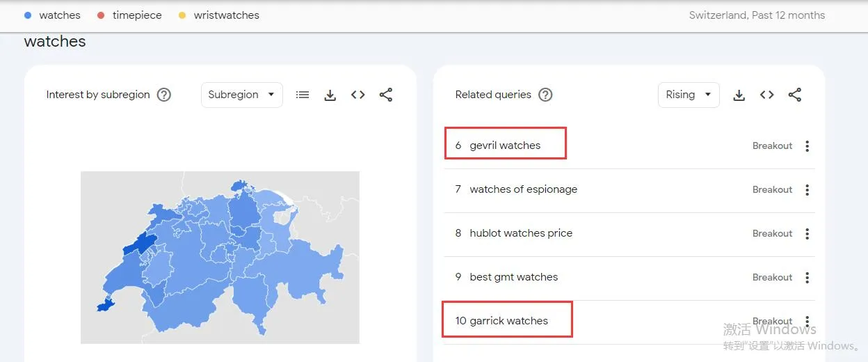
Task: Select the garrick watches query
Action: pyautogui.click(x=508, y=321)
